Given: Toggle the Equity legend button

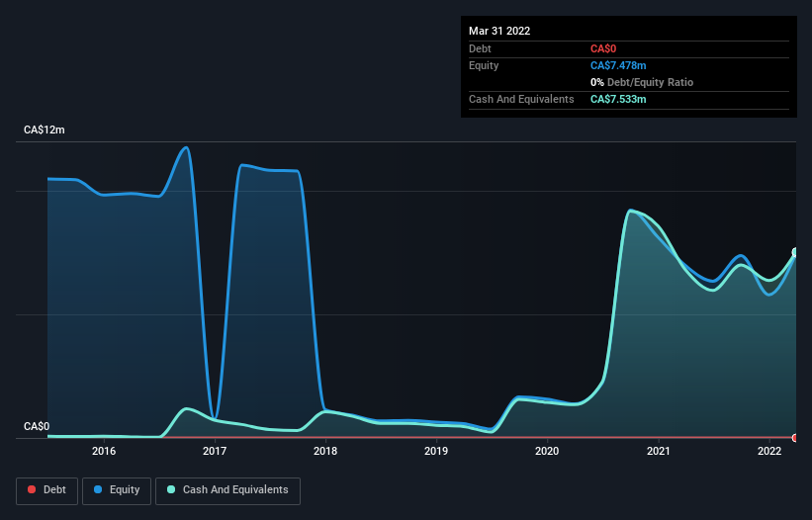Looking at the screenshot, I should 117,490.
